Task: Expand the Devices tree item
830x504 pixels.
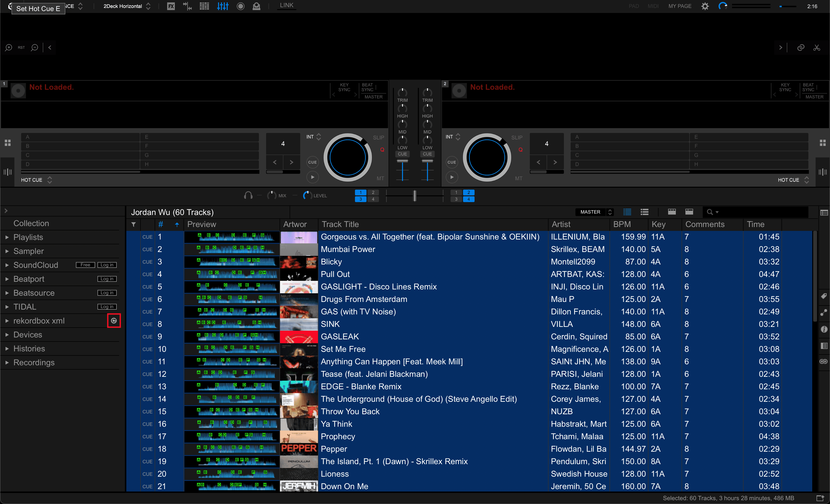Action: 7,335
